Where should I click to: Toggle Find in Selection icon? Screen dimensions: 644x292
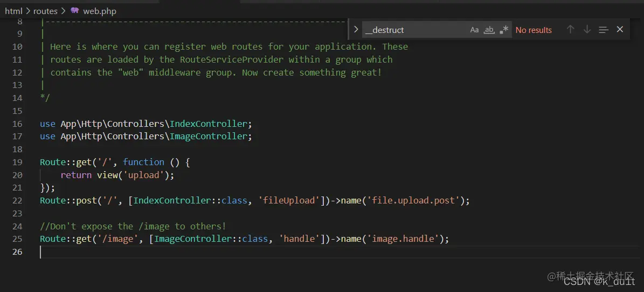tap(604, 30)
